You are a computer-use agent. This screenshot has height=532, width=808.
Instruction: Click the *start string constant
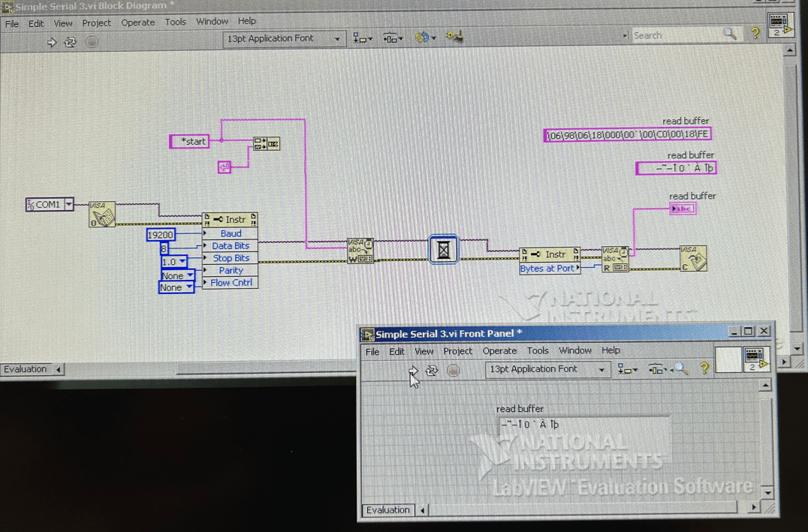point(189,141)
